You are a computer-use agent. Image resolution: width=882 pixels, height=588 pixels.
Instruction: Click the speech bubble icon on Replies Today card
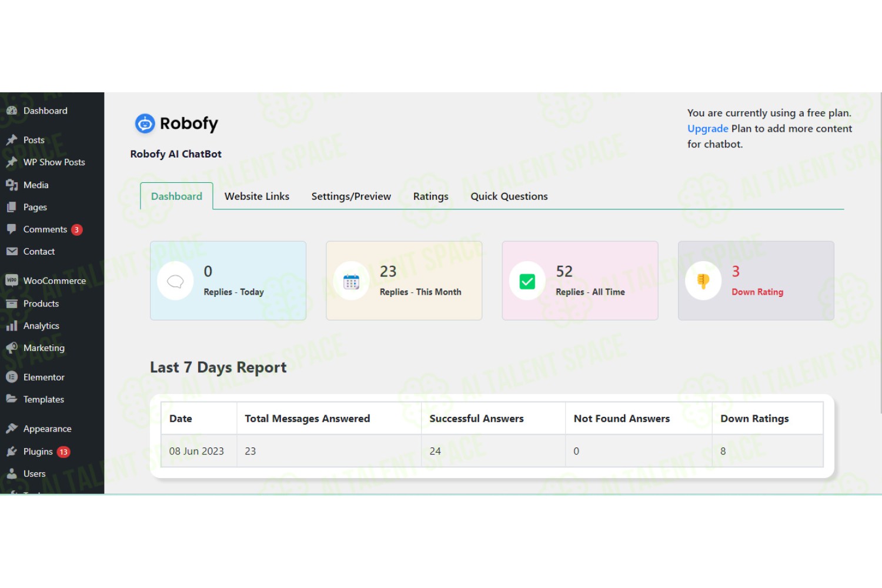coord(175,281)
